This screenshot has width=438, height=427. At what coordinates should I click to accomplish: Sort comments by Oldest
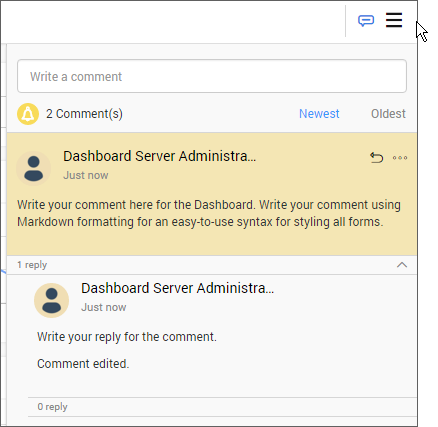click(x=388, y=114)
